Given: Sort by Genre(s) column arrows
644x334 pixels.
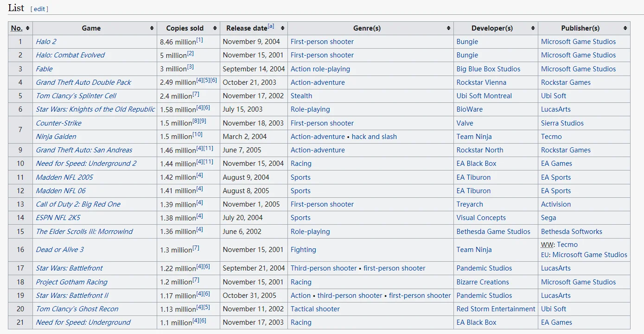Looking at the screenshot, I should (x=448, y=28).
